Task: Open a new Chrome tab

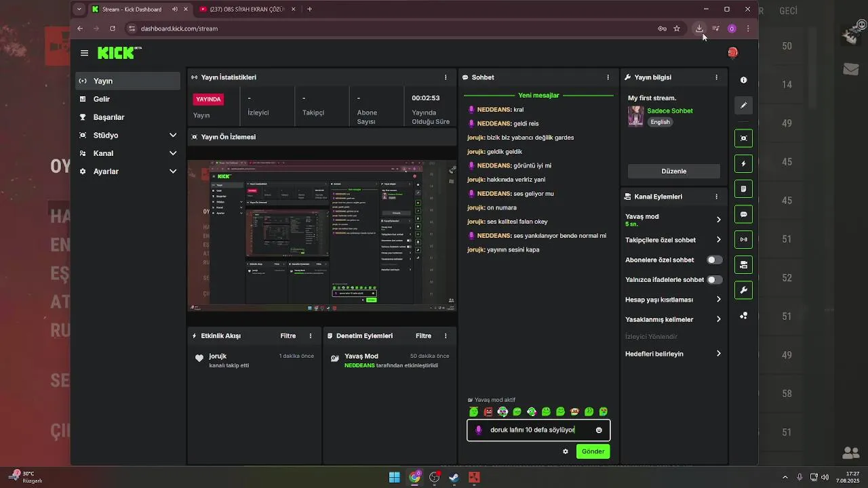Action: tap(310, 9)
